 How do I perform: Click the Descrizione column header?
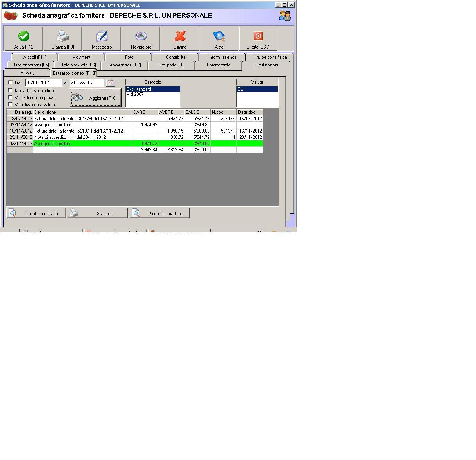[x=82, y=112]
